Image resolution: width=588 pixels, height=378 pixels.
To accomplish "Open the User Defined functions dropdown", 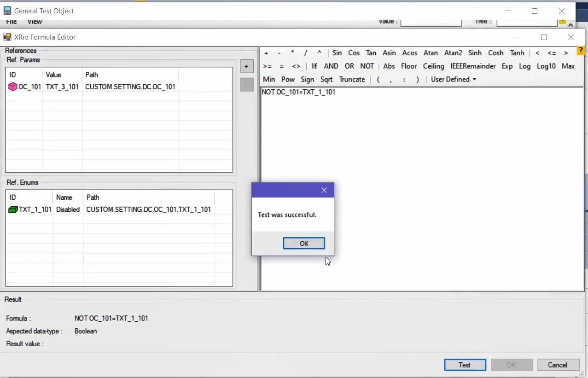I will (x=453, y=80).
